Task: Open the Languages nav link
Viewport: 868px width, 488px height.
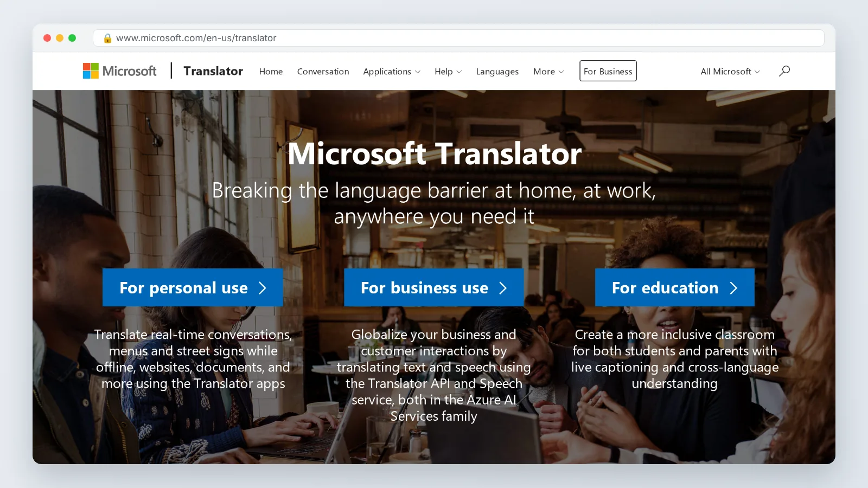Action: (x=497, y=72)
